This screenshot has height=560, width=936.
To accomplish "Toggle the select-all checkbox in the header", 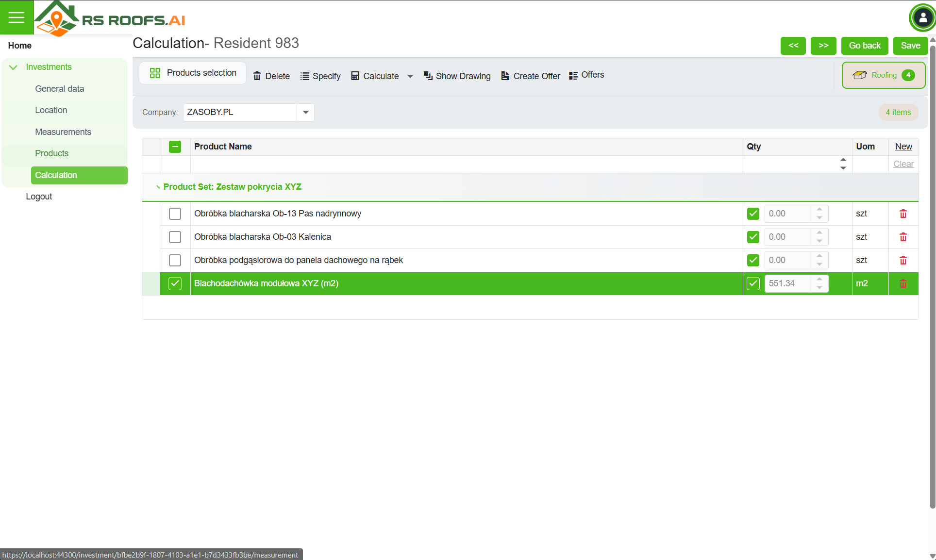I will pos(175,147).
